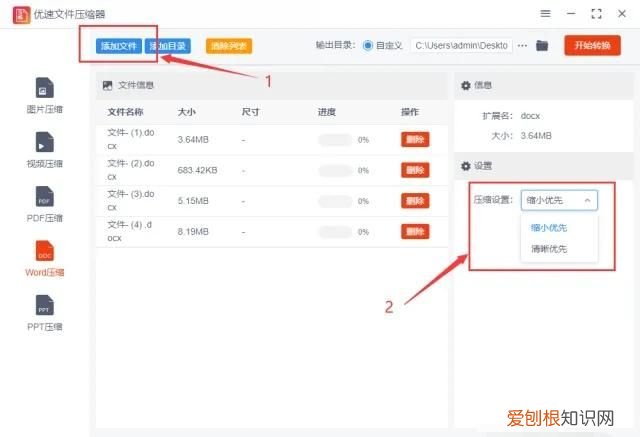Click progress bar of the 5.15MB file
The width and height of the screenshot is (640, 437).
335,201
